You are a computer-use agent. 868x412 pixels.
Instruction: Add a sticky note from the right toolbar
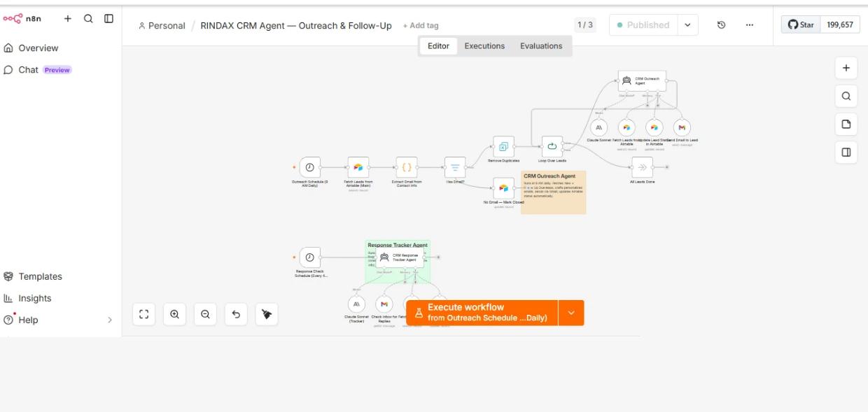pyautogui.click(x=846, y=124)
